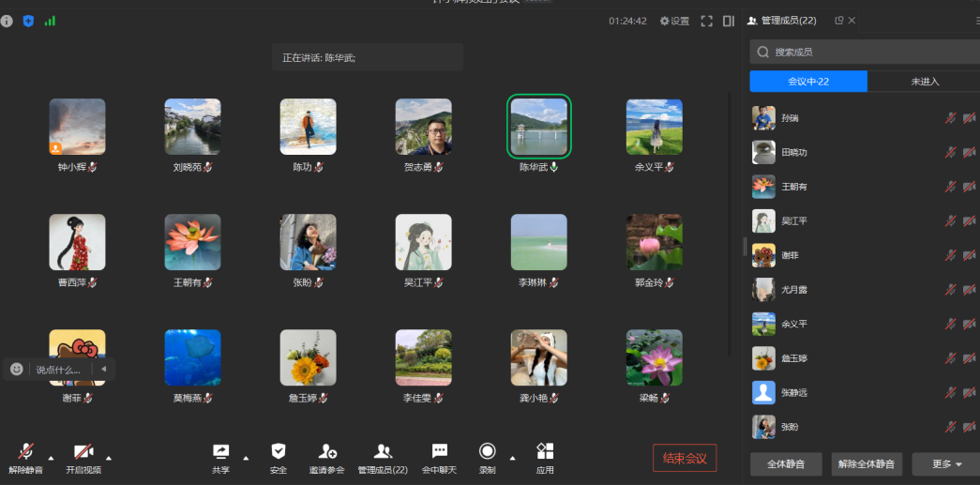The image size is (980, 485).
Task: Switch to the 未进入 tab
Action: pyautogui.click(x=925, y=82)
